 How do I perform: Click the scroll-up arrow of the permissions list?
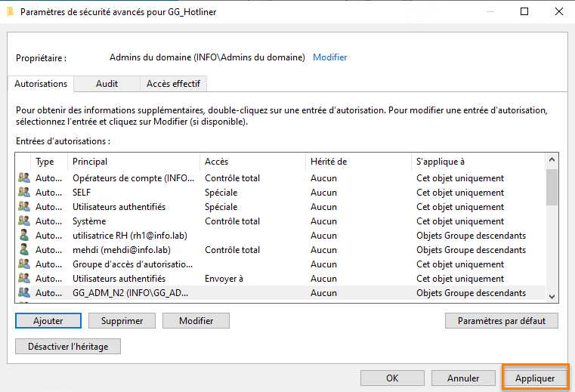tap(552, 161)
